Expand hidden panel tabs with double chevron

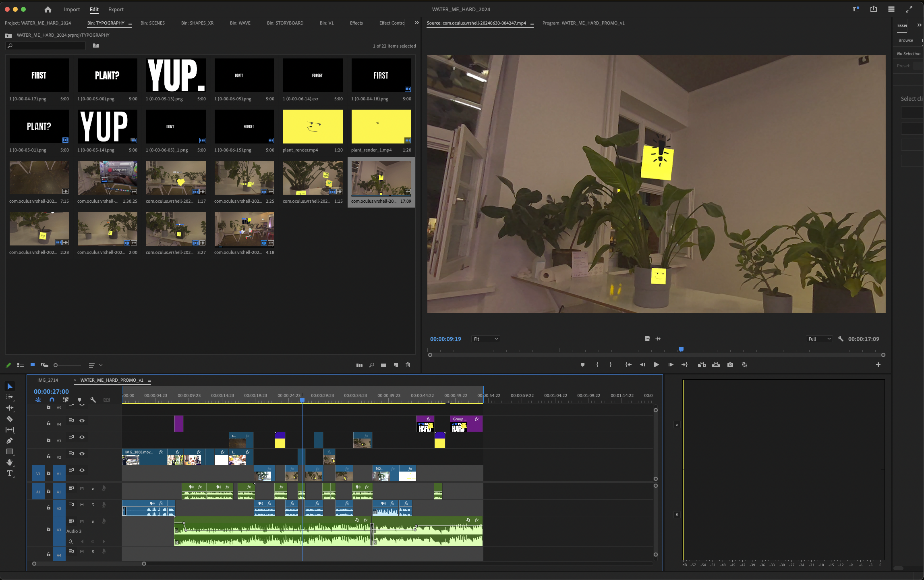pyautogui.click(x=416, y=23)
